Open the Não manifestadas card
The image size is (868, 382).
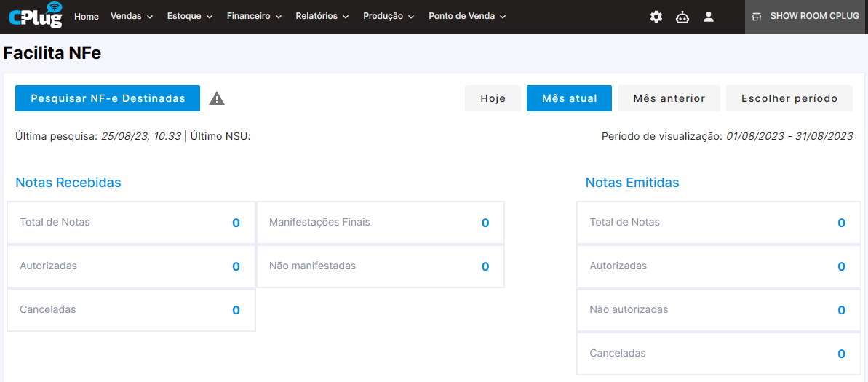[x=381, y=266]
